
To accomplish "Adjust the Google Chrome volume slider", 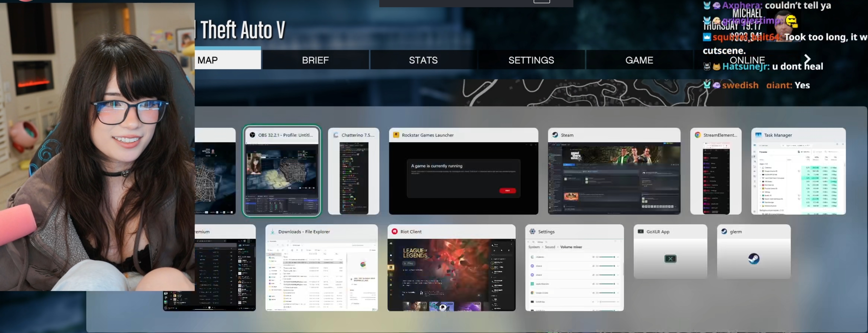I will 607,293.
